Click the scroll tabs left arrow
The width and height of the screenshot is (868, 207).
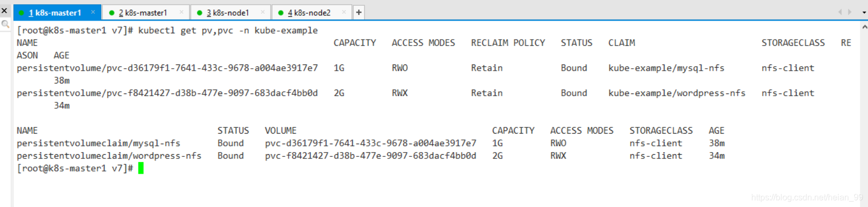click(x=840, y=12)
